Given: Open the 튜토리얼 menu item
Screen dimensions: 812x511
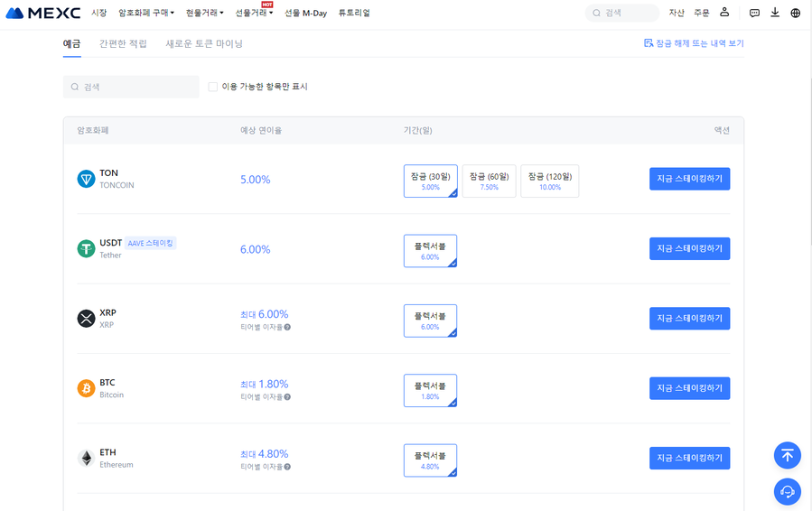Looking at the screenshot, I should point(354,13).
